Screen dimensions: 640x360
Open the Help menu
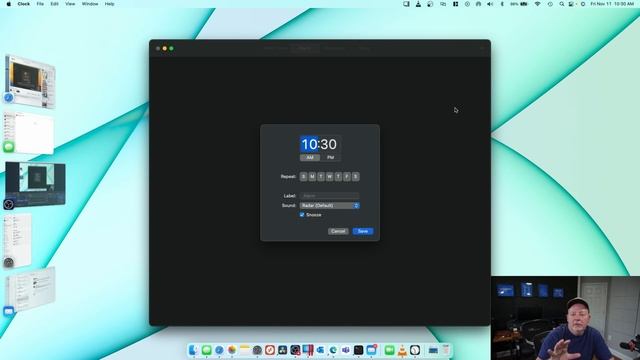pos(109,4)
